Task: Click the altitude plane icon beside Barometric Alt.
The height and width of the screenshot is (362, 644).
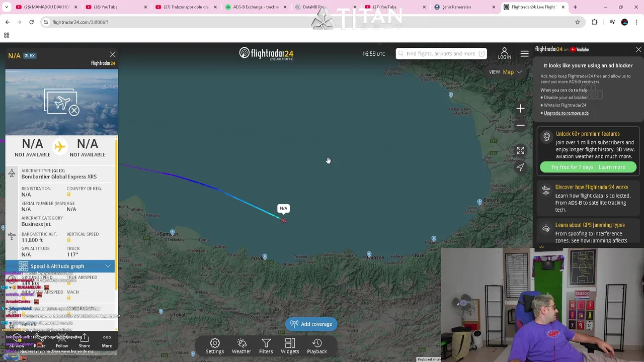Action: point(12,236)
